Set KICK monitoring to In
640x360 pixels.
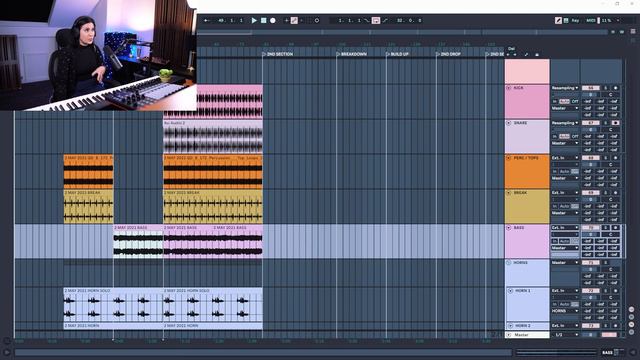coord(555,101)
